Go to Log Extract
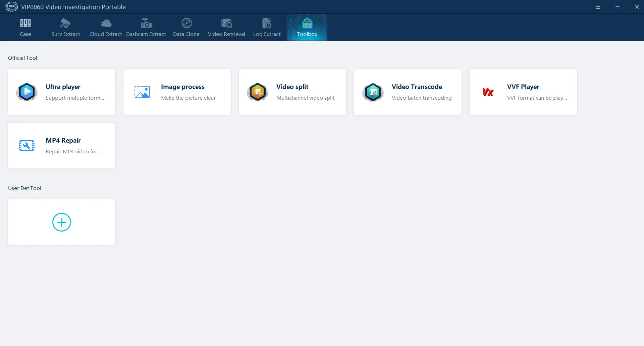This screenshot has width=644, height=346. 267,27
